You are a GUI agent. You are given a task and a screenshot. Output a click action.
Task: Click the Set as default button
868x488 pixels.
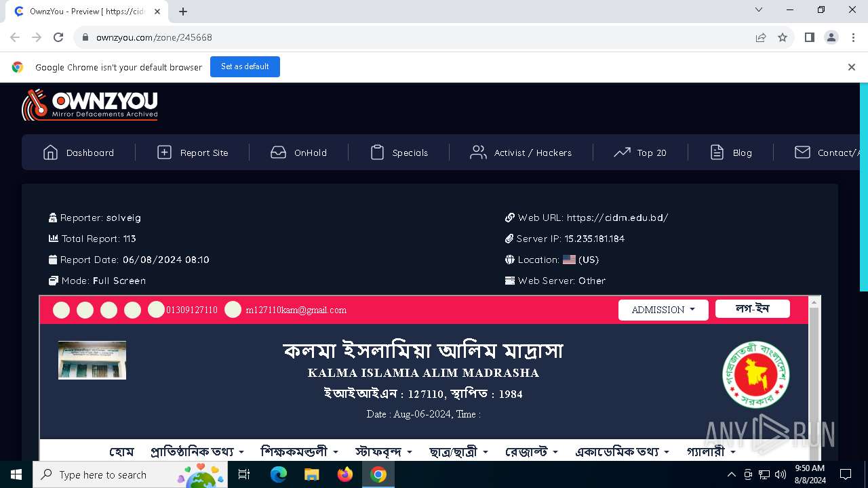[245, 66]
